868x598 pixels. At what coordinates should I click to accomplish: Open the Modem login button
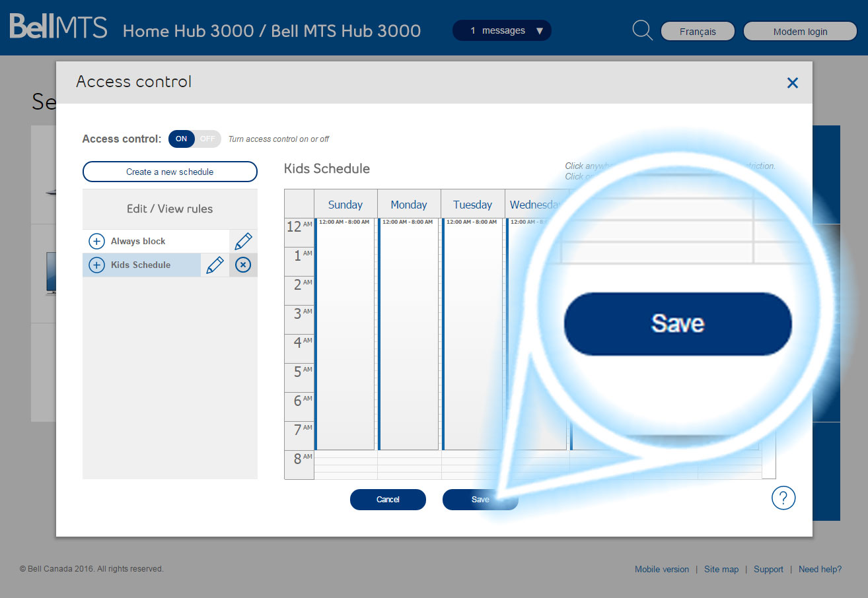800,31
